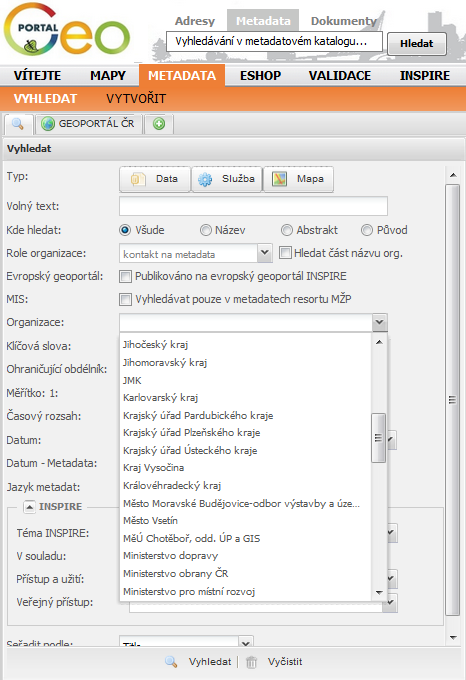Click the Vyhledat magnifier icon at bottom
The image size is (466, 680).
[x=171, y=662]
